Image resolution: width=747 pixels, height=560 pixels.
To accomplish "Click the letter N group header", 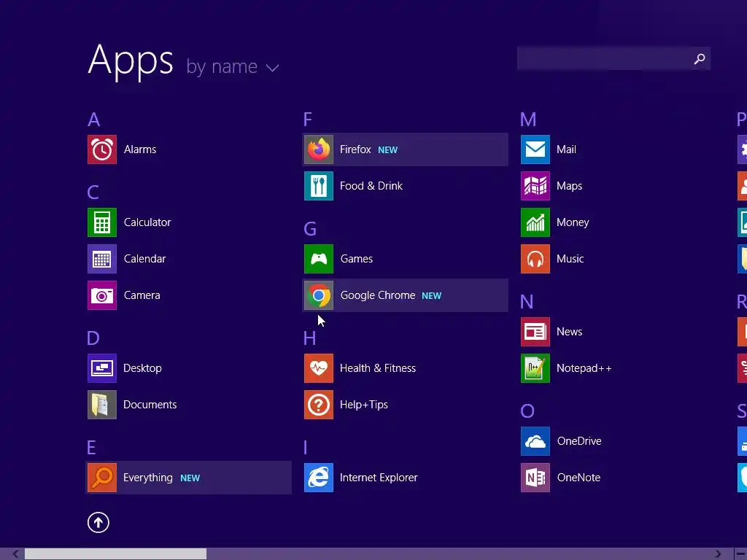I will pyautogui.click(x=527, y=302).
